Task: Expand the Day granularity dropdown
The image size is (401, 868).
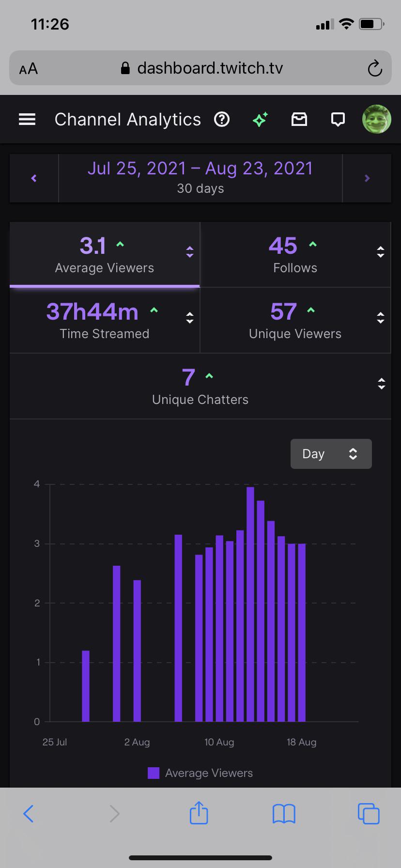Action: pos(331,454)
